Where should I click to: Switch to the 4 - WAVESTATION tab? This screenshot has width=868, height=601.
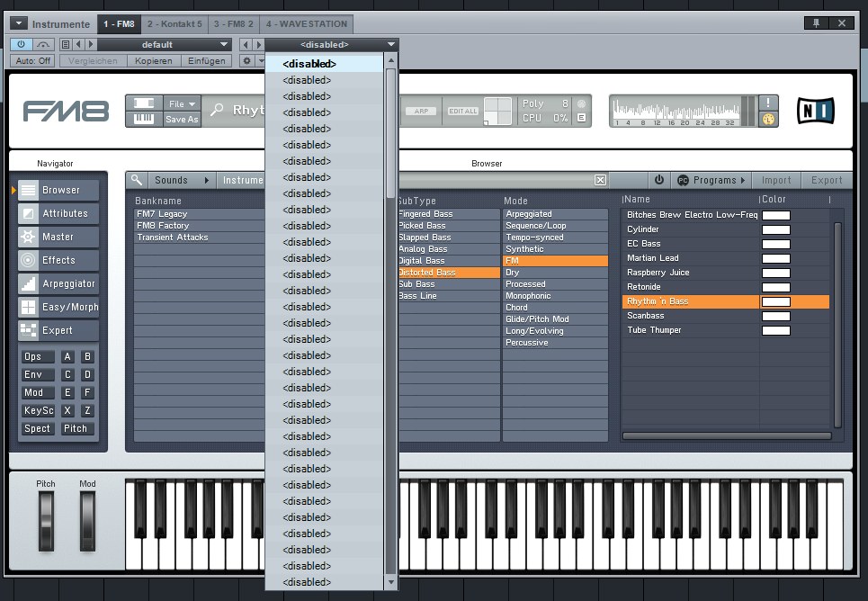point(306,23)
